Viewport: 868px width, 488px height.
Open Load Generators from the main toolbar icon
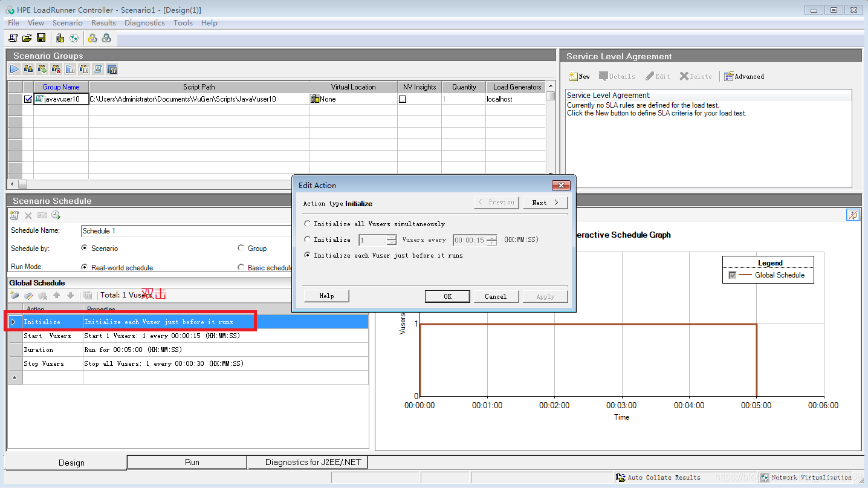60,38
